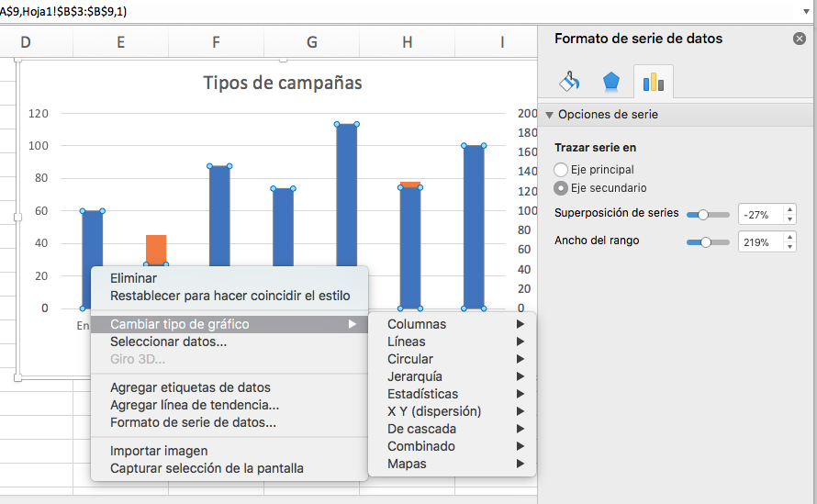The width and height of the screenshot is (817, 504).
Task: Close the Formato de serie de datos panel
Action: click(x=800, y=39)
